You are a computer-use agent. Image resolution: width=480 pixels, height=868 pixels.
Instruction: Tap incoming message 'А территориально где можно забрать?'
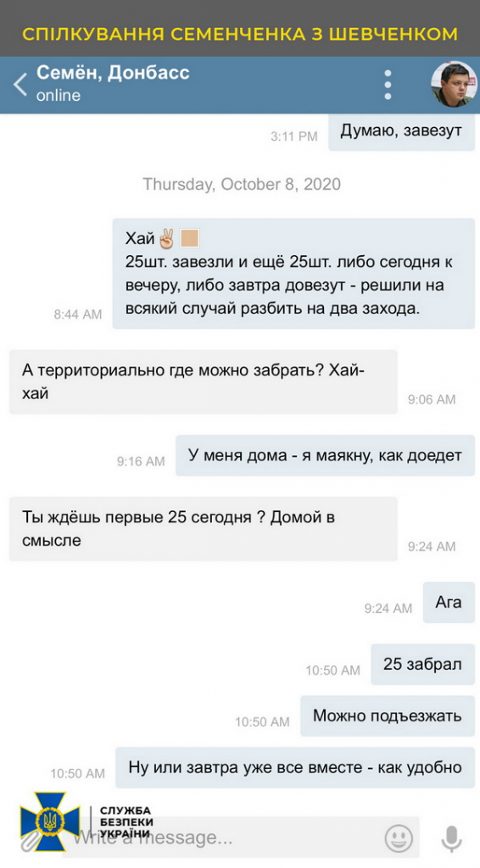pos(204,382)
